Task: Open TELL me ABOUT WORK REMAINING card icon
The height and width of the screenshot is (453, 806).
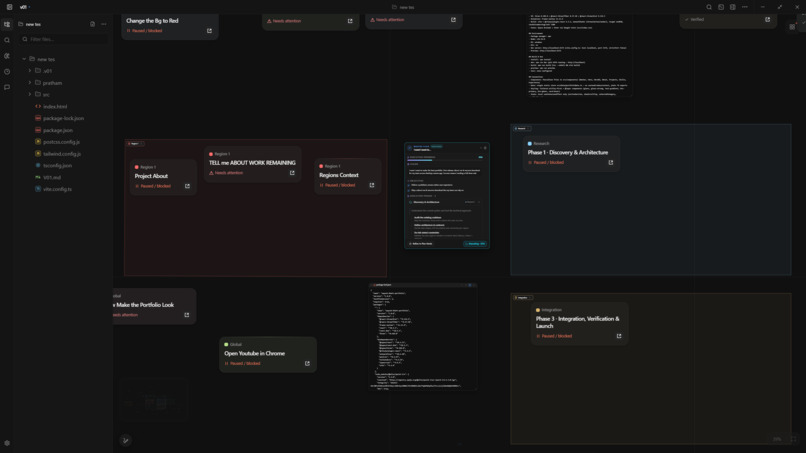Action: (x=292, y=173)
